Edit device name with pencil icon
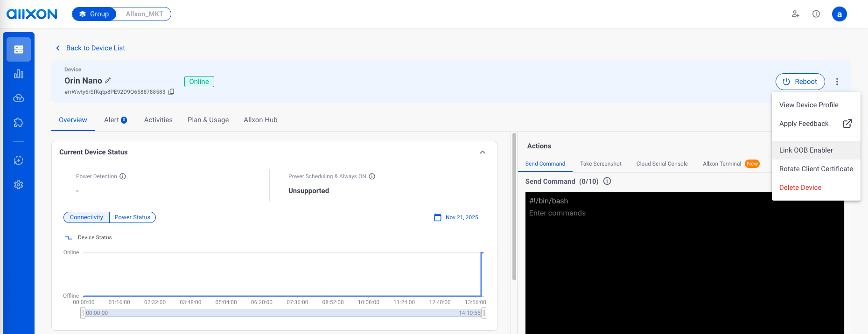The height and width of the screenshot is (334, 868). [x=108, y=81]
